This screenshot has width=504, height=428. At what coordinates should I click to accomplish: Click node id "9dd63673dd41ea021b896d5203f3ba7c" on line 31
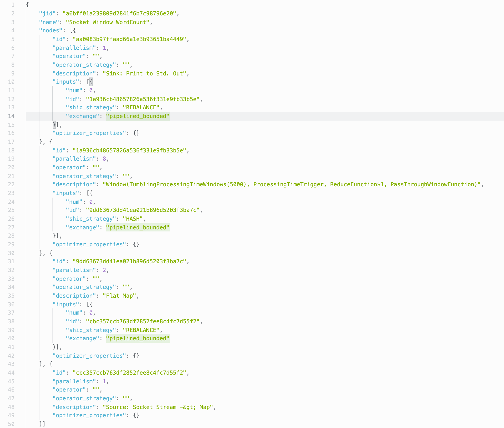(129, 261)
